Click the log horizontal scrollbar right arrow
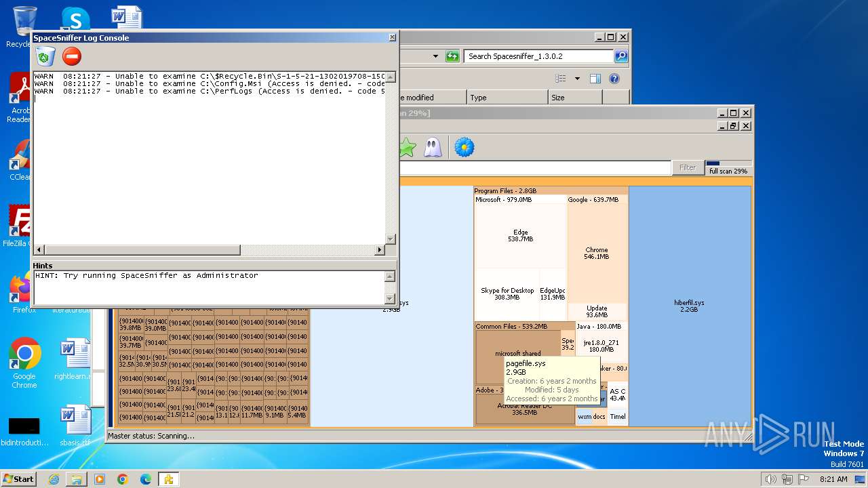This screenshot has width=868, height=488. 380,250
